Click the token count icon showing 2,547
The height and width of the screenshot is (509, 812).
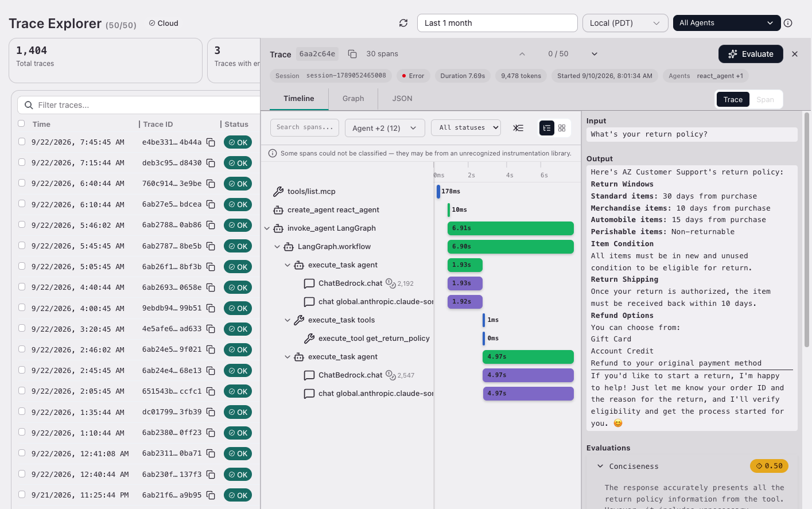pyautogui.click(x=391, y=375)
